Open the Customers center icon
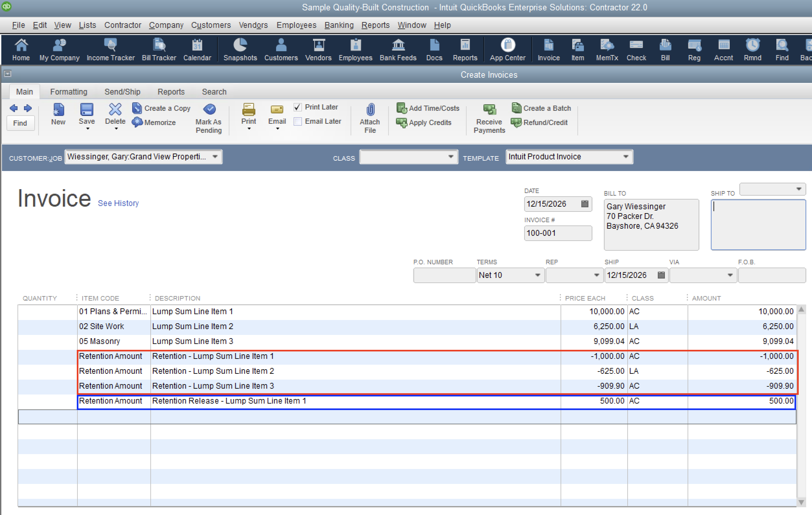 pos(281,50)
